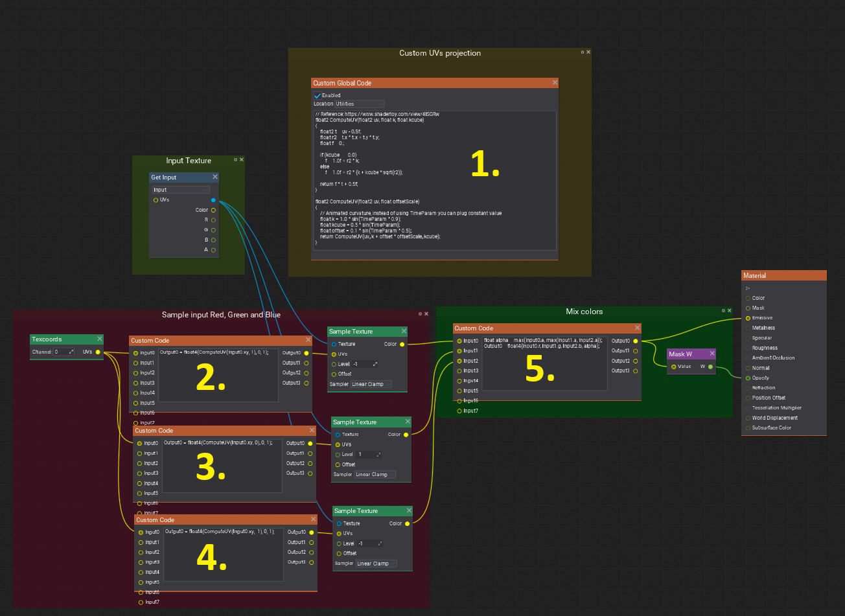Click the Normal pin on the Material node
Screen dimensions: 845x616
748,368
